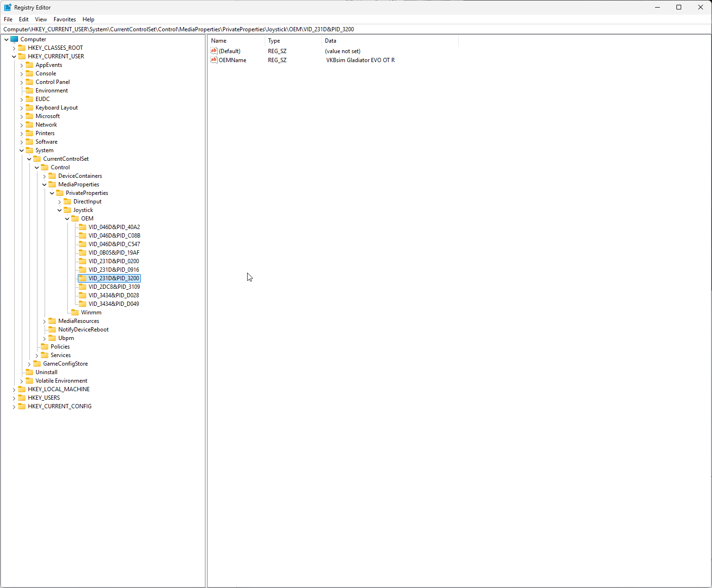The width and height of the screenshot is (712, 588).
Task: Open the Favorites menu
Action: [x=65, y=19]
